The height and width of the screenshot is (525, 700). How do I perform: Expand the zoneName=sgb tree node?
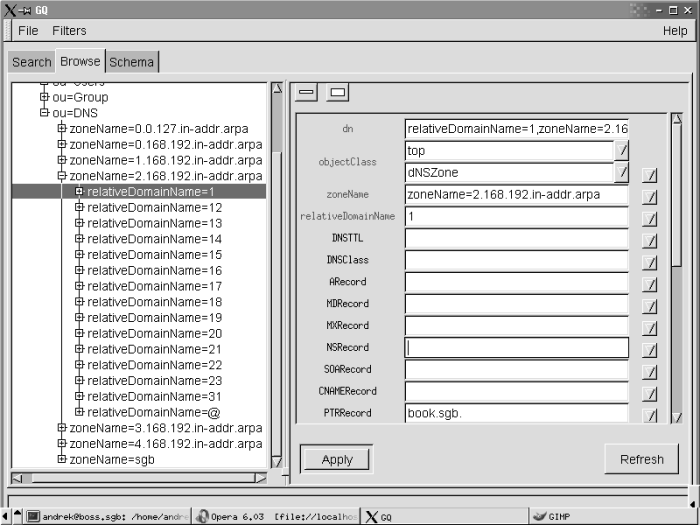tap(62, 459)
